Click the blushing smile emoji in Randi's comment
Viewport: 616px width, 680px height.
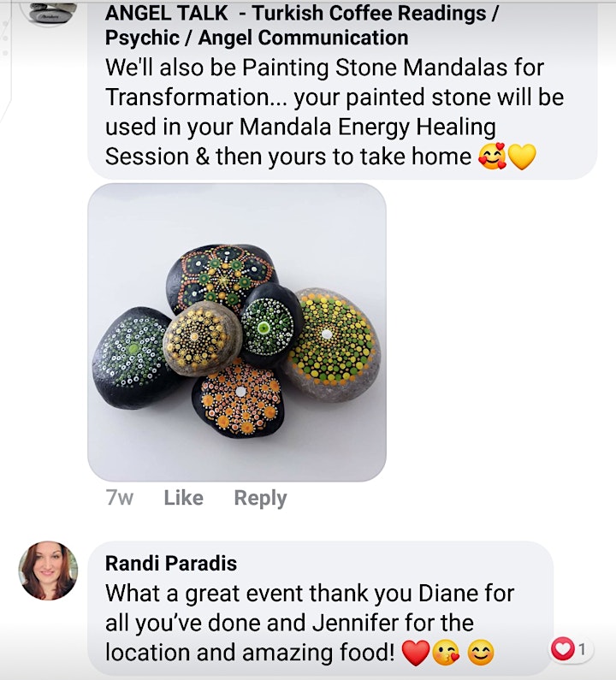[x=480, y=653]
